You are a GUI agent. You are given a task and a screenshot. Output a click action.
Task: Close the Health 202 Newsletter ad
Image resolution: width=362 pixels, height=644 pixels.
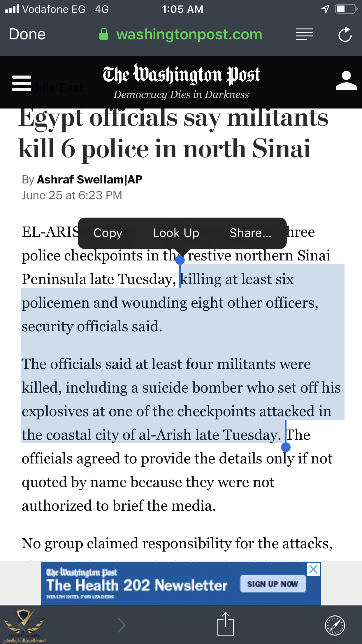(313, 569)
